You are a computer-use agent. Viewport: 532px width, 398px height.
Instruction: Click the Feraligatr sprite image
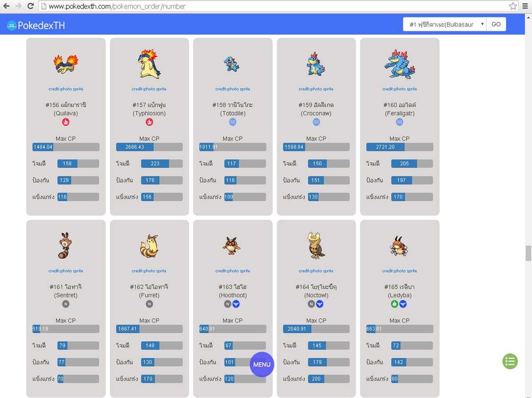(x=399, y=64)
